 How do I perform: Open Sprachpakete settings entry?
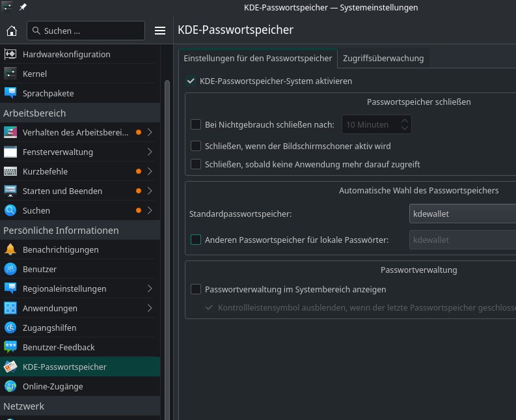pos(80,93)
